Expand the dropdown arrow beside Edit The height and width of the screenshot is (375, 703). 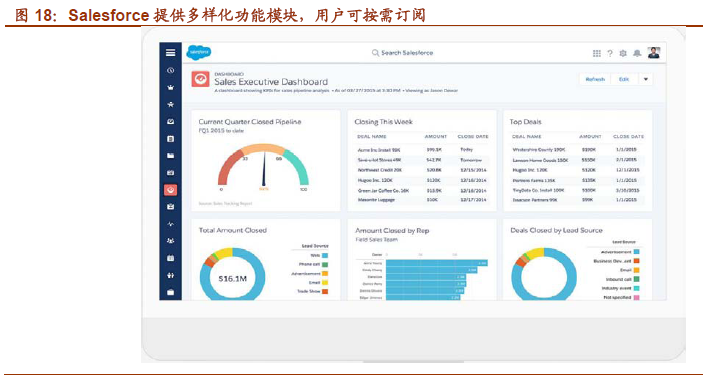coord(646,79)
